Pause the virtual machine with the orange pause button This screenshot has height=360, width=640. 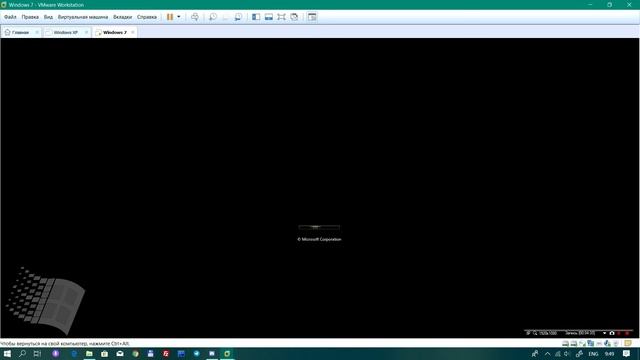coord(170,17)
